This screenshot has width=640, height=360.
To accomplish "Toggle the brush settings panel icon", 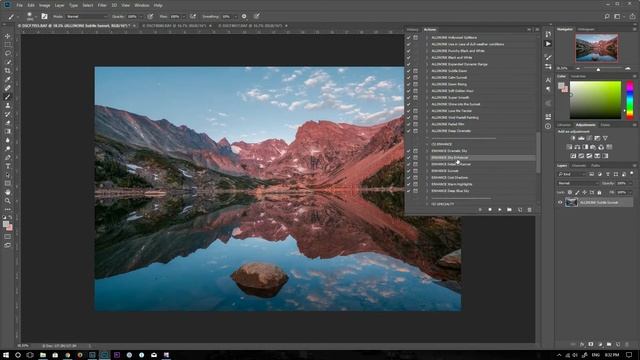I will point(44,16).
